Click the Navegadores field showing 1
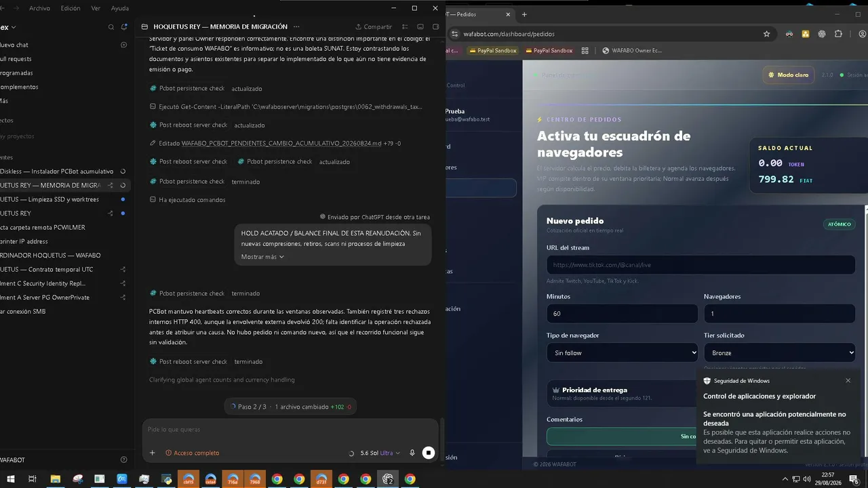This screenshot has width=868, height=488. pyautogui.click(x=779, y=314)
